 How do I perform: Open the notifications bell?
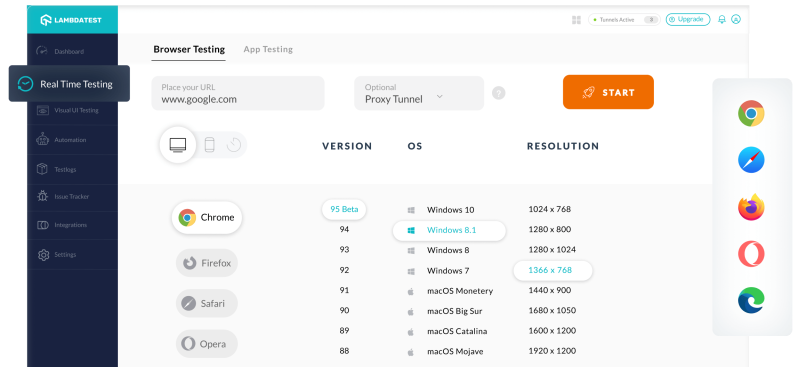[x=722, y=19]
